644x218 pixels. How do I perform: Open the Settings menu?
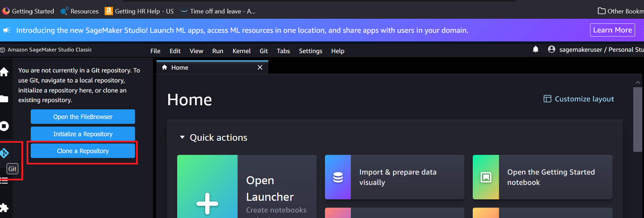[311, 51]
